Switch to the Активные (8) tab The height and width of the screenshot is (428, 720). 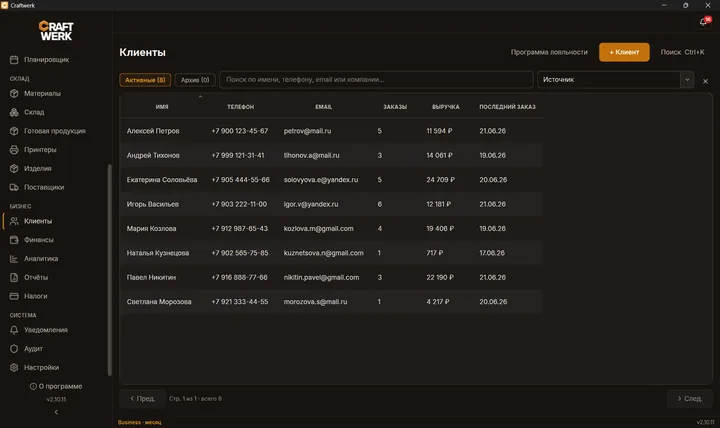click(x=145, y=80)
